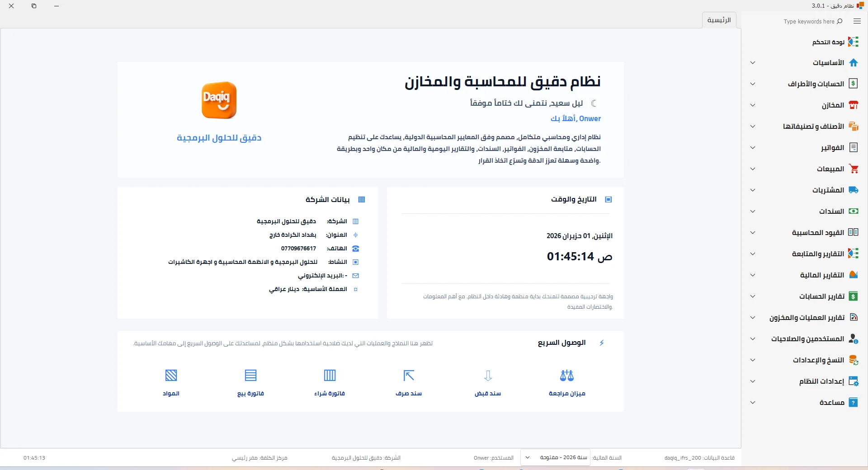868x470 pixels.
Task: Open المواد hatched shortcut icon
Action: (171, 375)
